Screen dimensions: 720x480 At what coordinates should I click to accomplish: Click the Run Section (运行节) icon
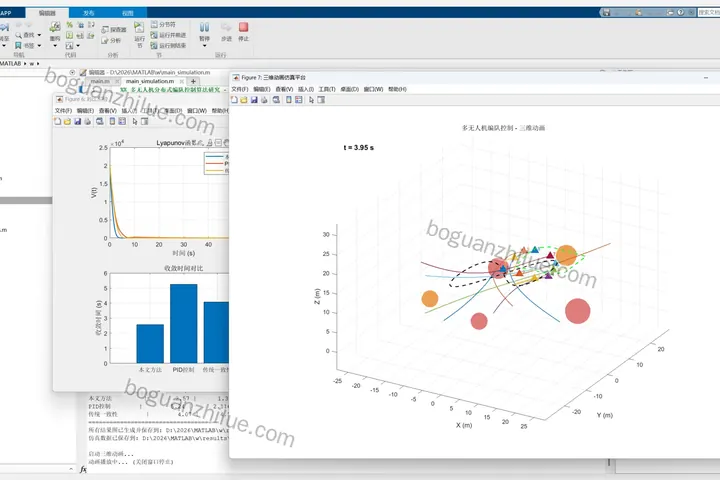(139, 27)
